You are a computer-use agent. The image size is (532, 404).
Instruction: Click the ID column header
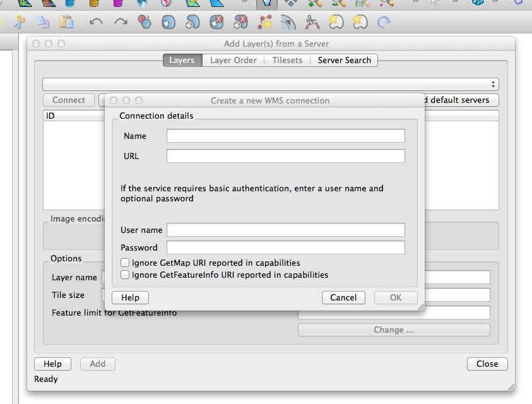[74, 116]
